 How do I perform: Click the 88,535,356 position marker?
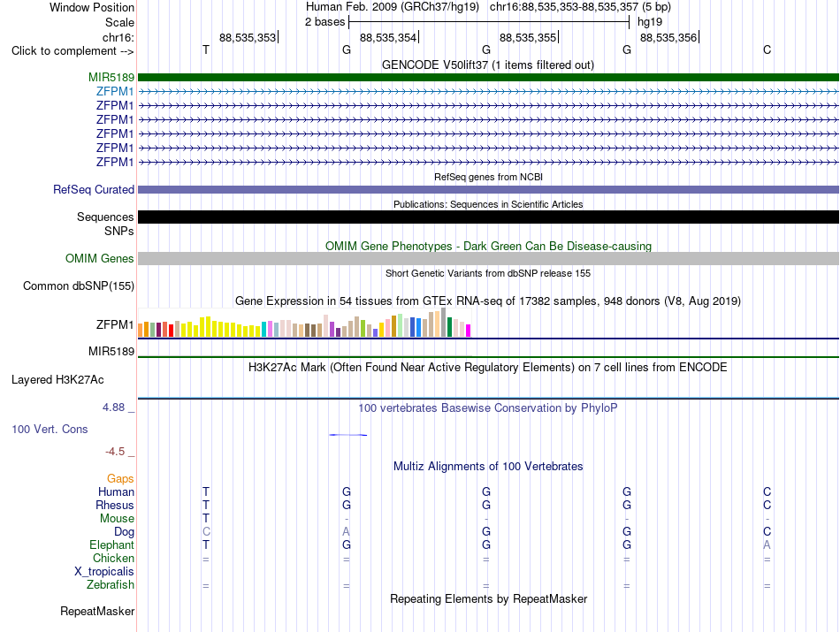pos(668,37)
